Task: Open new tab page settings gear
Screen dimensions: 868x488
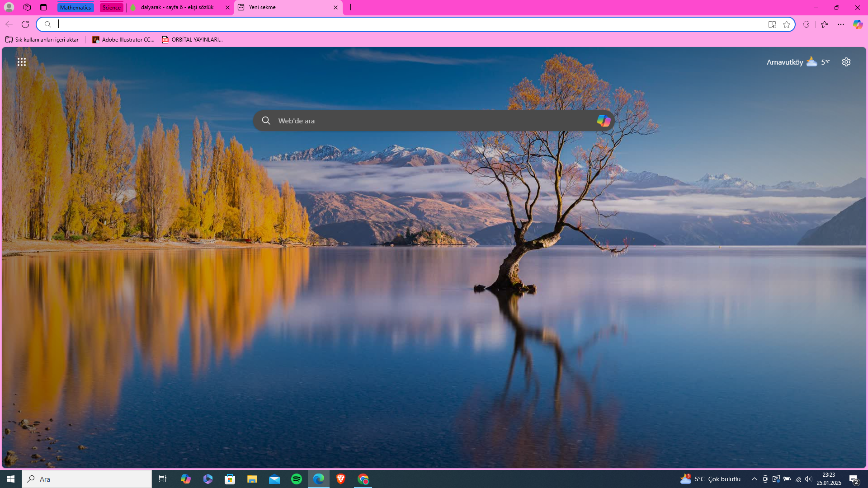Action: coord(846,62)
